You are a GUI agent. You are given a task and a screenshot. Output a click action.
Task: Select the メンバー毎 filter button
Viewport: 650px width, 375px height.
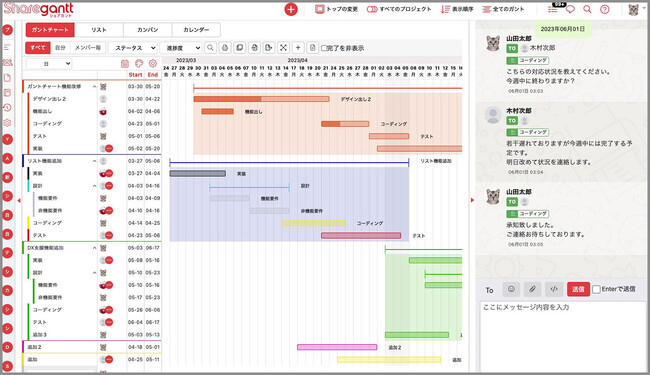coord(87,48)
